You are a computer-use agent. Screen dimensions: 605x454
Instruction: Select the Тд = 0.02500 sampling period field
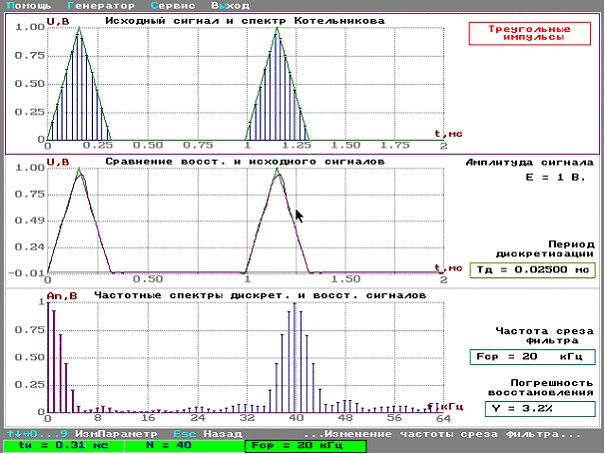[x=529, y=270]
